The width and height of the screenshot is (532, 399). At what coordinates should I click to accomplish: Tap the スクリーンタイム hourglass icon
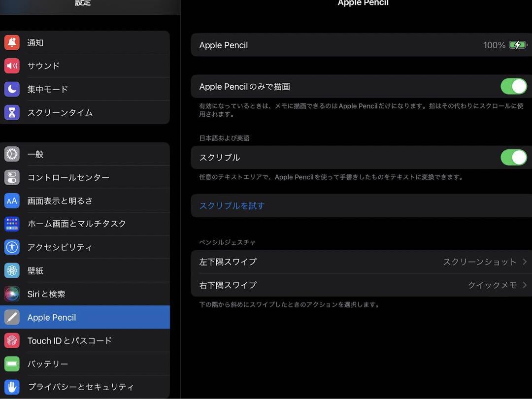pyautogui.click(x=12, y=113)
